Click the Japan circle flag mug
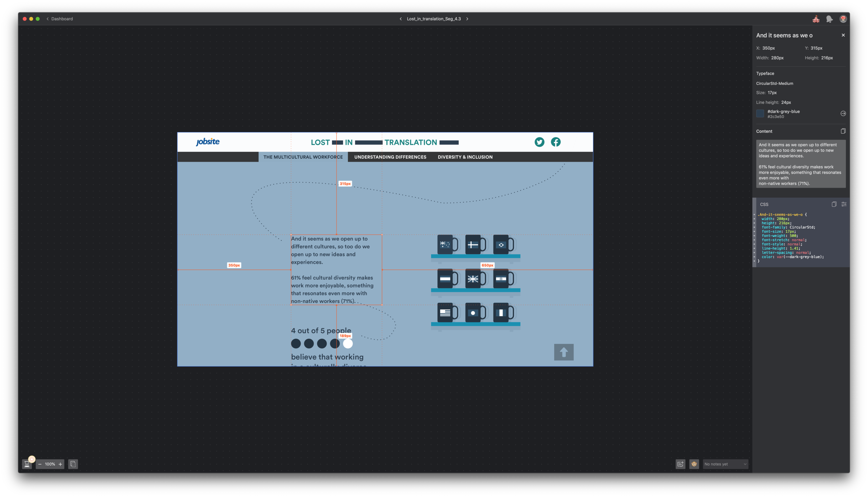Image resolution: width=868 pixels, height=497 pixels. 475,313
